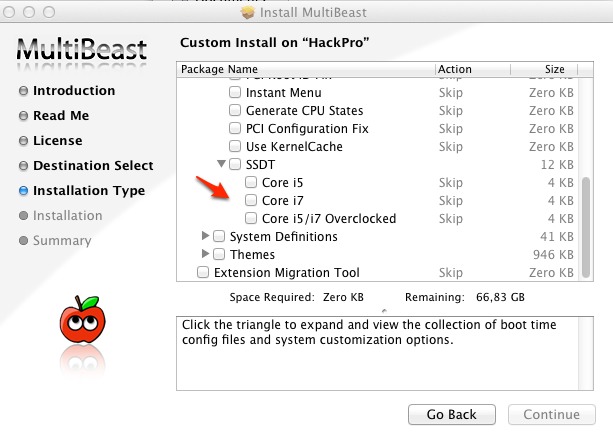Click the Core i7 row label
The image size is (613, 439).
click(283, 201)
